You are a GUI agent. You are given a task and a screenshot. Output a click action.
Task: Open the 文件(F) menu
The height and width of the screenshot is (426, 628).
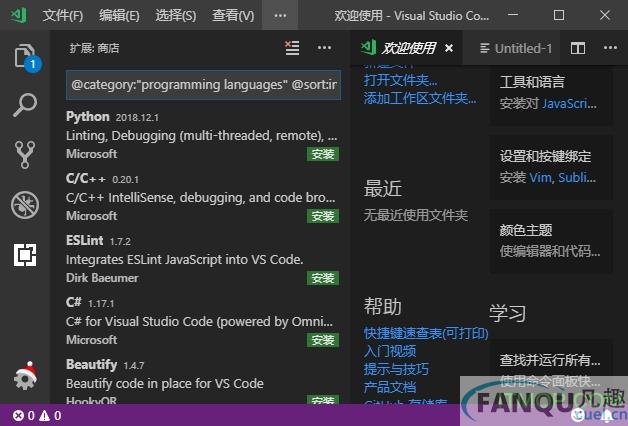63,16
